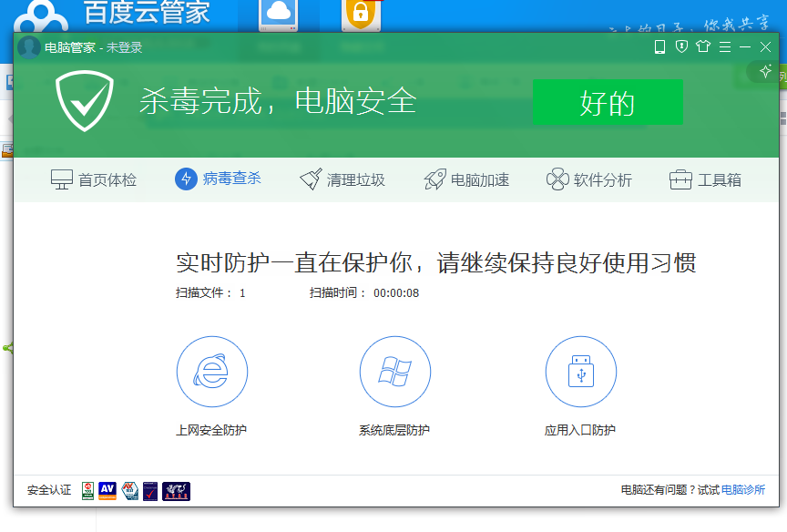Viewport: 787px width, 532px height.
Task: Click the 安全认证 label
Action: pyautogui.click(x=49, y=490)
